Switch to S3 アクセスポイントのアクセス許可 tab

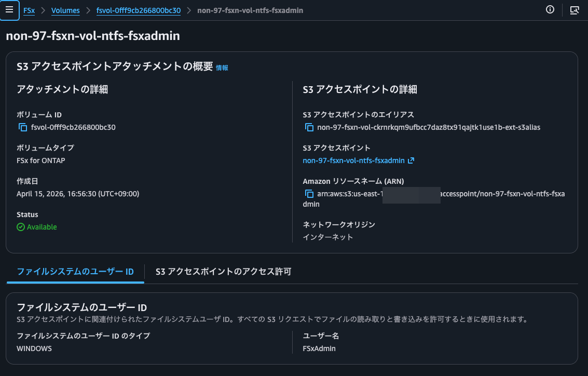tap(222, 271)
